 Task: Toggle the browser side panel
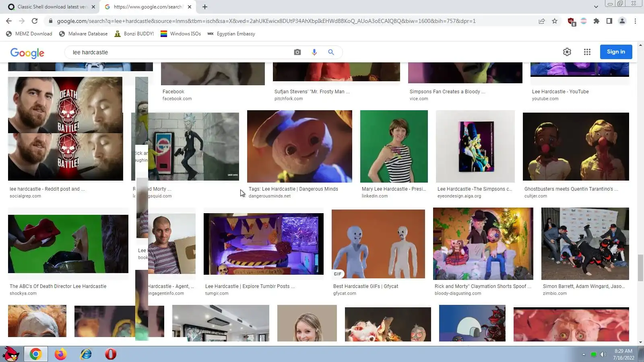609,21
